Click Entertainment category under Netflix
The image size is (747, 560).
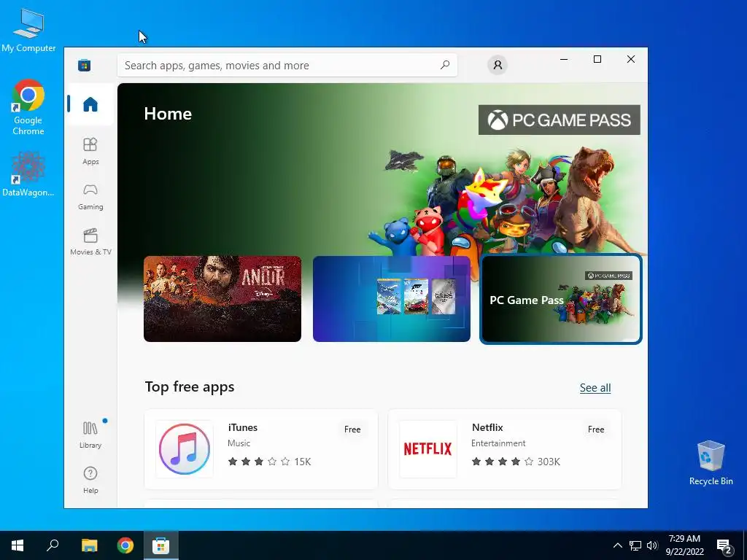pyautogui.click(x=498, y=443)
